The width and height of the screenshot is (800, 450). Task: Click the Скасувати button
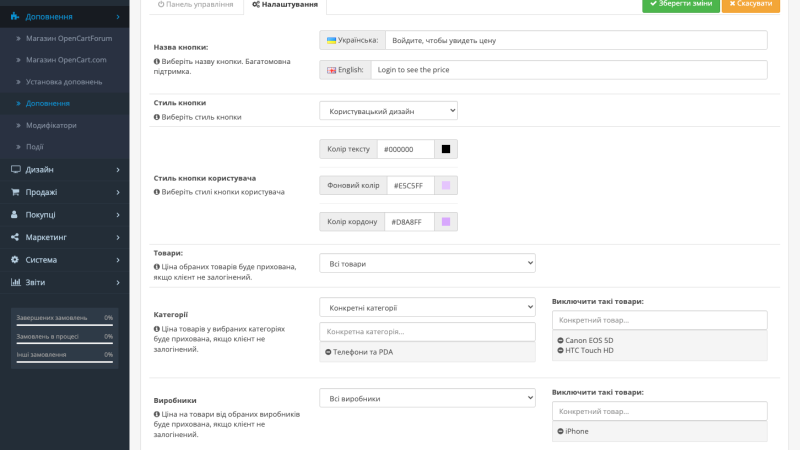click(751, 4)
